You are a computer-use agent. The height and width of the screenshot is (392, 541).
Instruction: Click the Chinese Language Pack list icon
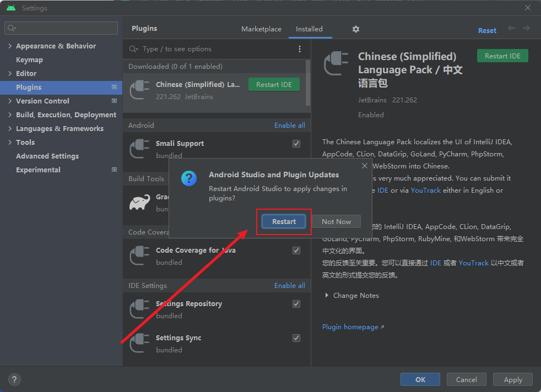pyautogui.click(x=139, y=90)
